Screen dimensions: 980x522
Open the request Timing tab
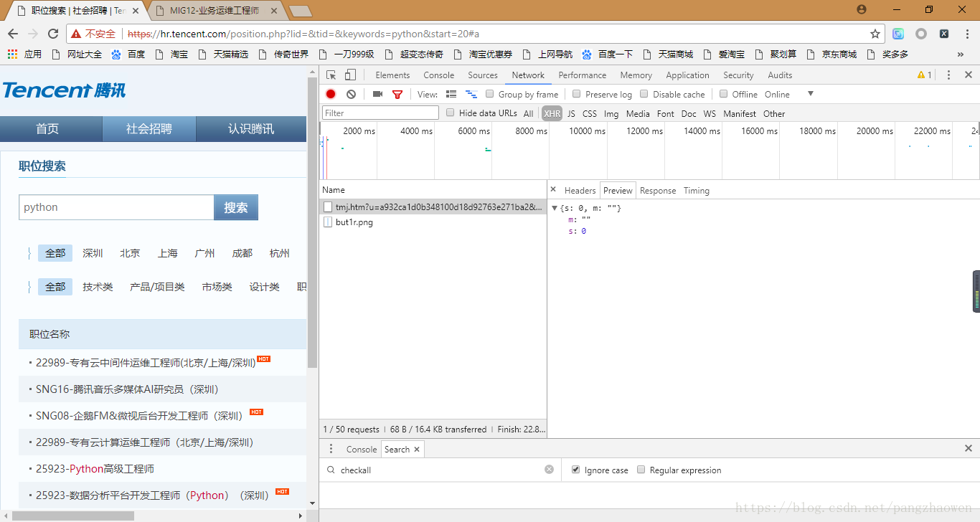696,190
